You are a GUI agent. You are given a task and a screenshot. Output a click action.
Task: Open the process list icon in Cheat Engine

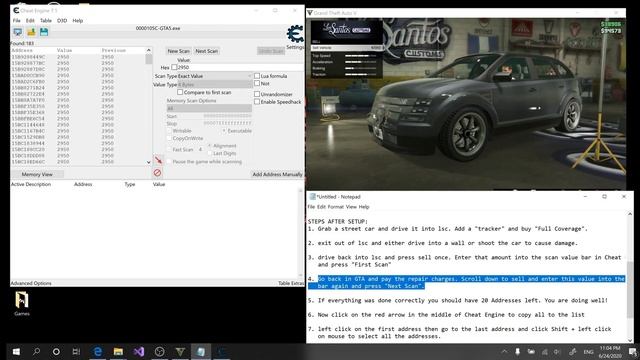pyautogui.click(x=18, y=32)
